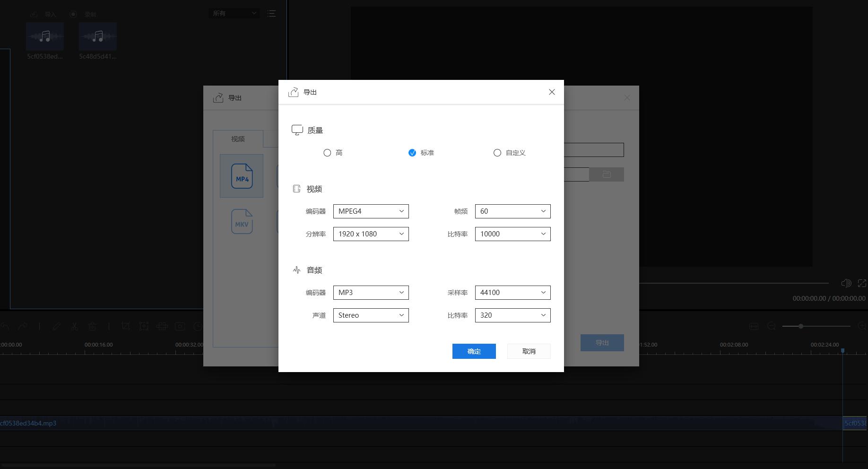Click the trash Delete icon
Image resolution: width=868 pixels, height=469 pixels.
tap(93, 326)
